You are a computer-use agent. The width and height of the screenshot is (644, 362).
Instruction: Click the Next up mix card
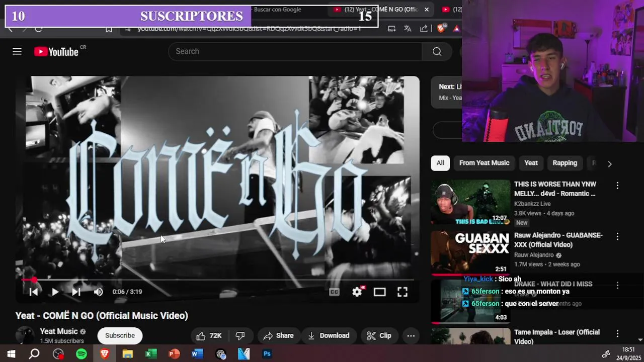447,92
